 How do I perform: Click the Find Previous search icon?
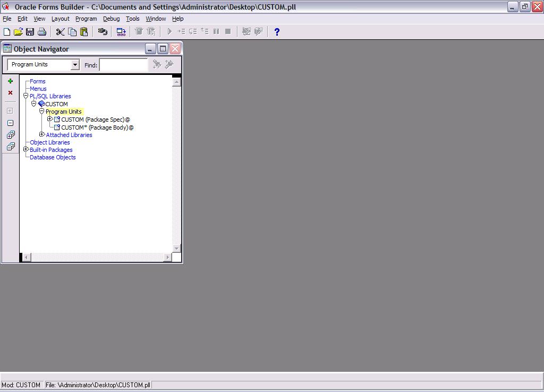point(169,64)
